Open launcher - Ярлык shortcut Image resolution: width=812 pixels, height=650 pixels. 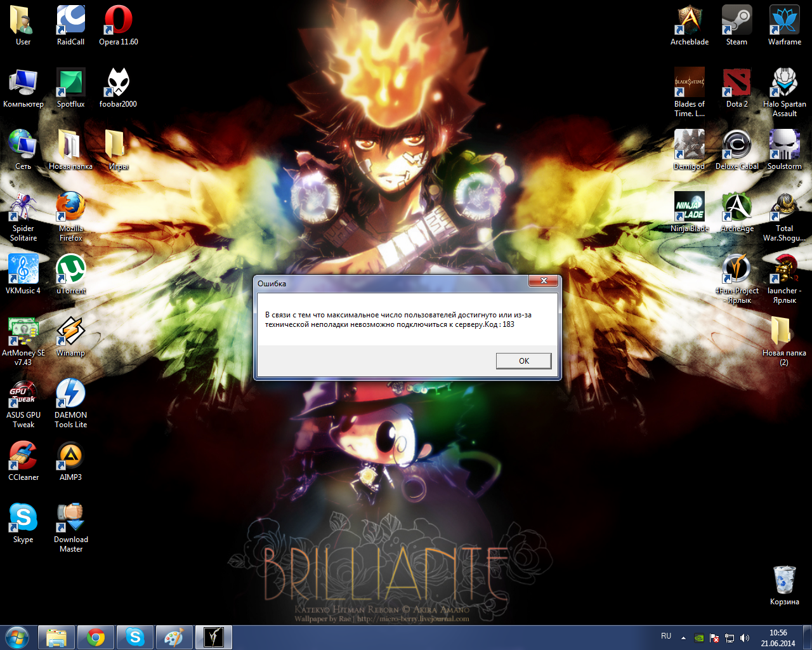[785, 279]
